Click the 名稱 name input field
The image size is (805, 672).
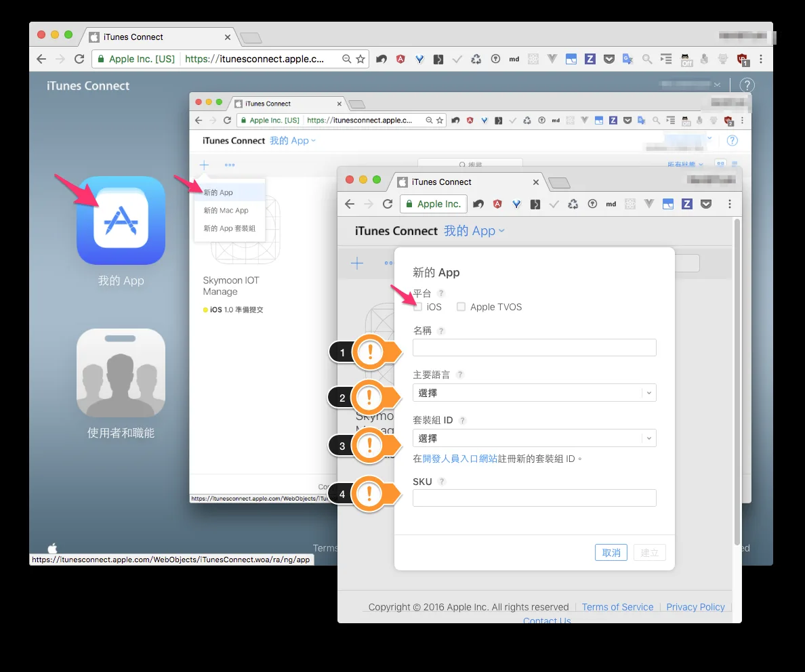click(535, 348)
